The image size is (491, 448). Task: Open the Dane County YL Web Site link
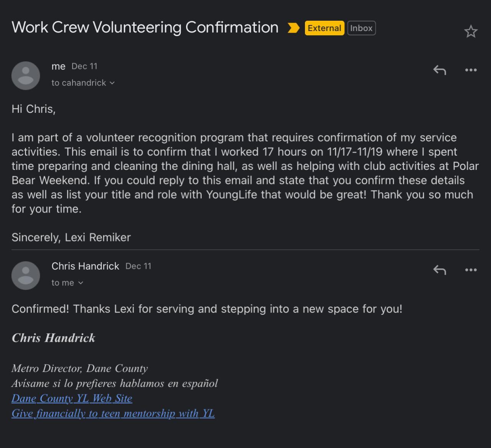click(72, 398)
